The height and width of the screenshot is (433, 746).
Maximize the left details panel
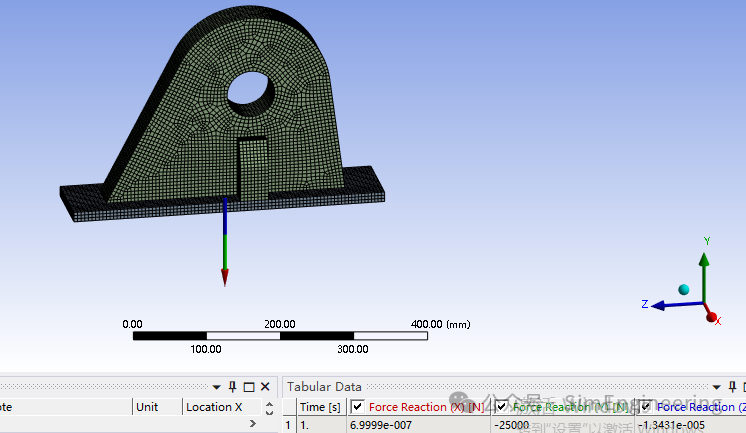pos(249,387)
